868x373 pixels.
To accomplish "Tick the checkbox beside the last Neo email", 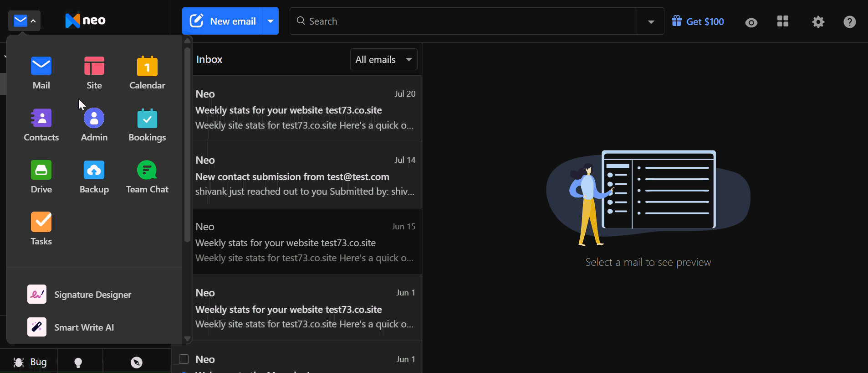I will [x=184, y=359].
